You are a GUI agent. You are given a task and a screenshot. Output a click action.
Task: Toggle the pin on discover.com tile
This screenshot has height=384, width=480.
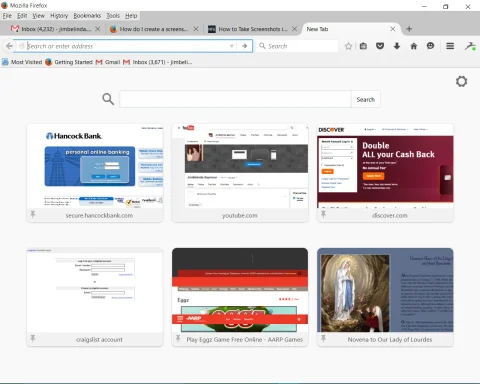coord(323,214)
